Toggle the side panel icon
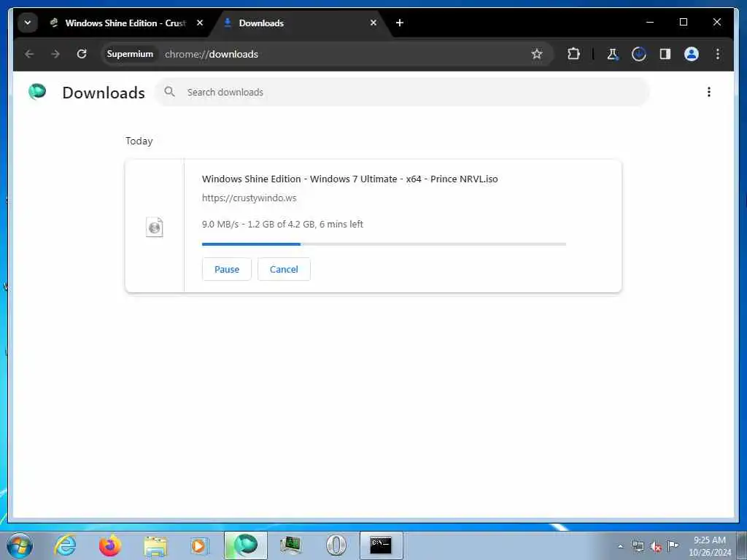The height and width of the screenshot is (560, 747). pos(665,54)
